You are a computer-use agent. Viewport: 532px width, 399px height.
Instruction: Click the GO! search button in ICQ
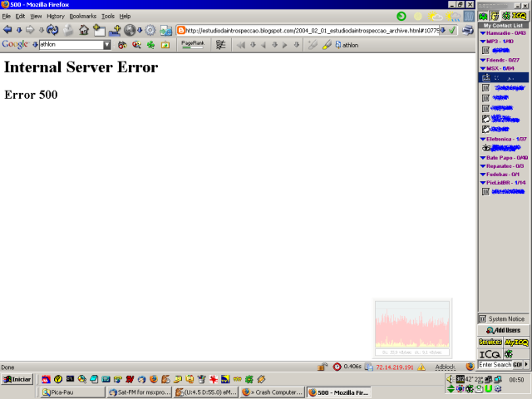517,364
